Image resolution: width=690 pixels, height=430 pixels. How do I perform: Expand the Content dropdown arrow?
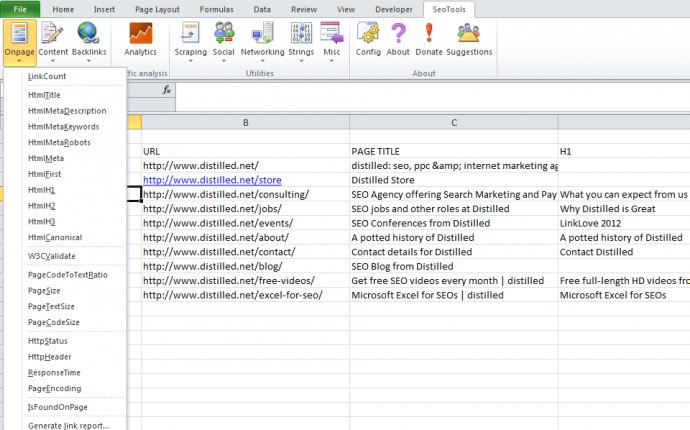click(x=53, y=61)
